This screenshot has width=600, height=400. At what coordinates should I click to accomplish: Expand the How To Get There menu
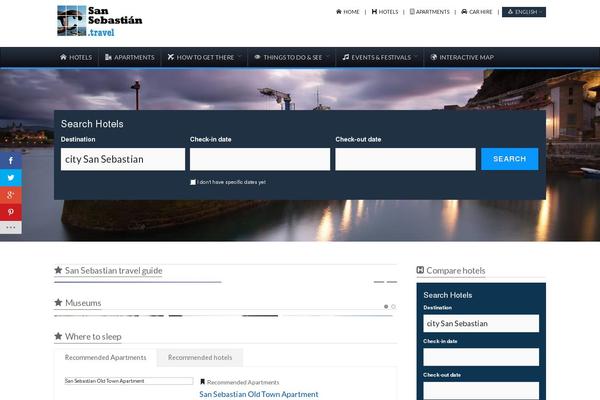tap(204, 57)
